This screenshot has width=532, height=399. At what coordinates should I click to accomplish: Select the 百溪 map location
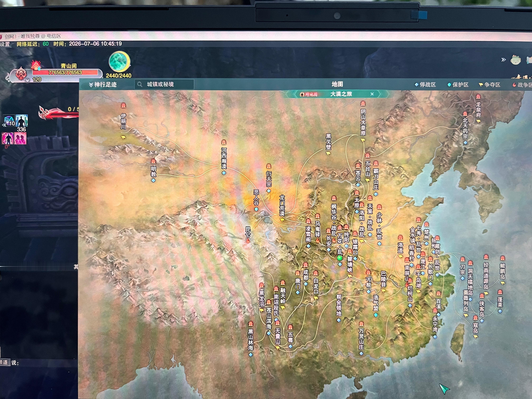click(x=438, y=303)
